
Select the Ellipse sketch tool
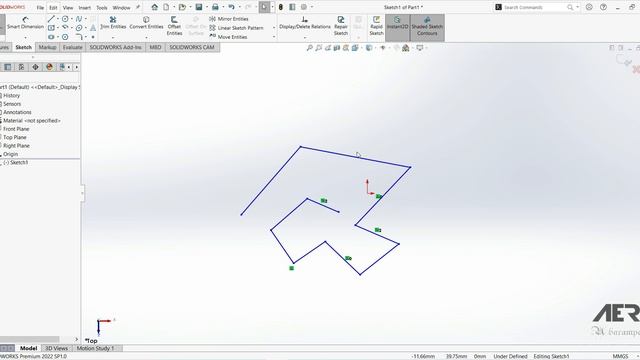(x=79, y=28)
